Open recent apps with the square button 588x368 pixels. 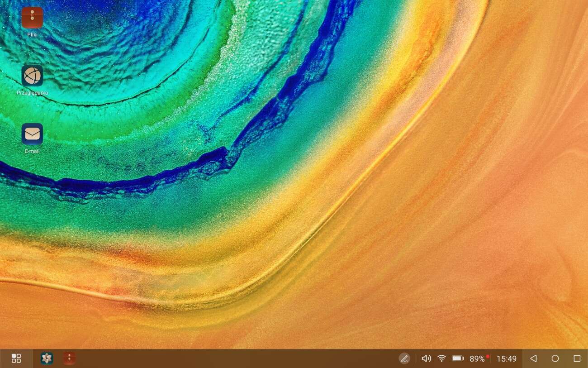click(x=577, y=358)
